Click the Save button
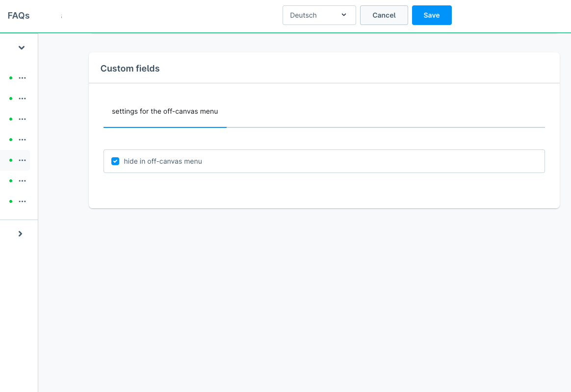Screen dimensions: 571x392 click(x=432, y=15)
